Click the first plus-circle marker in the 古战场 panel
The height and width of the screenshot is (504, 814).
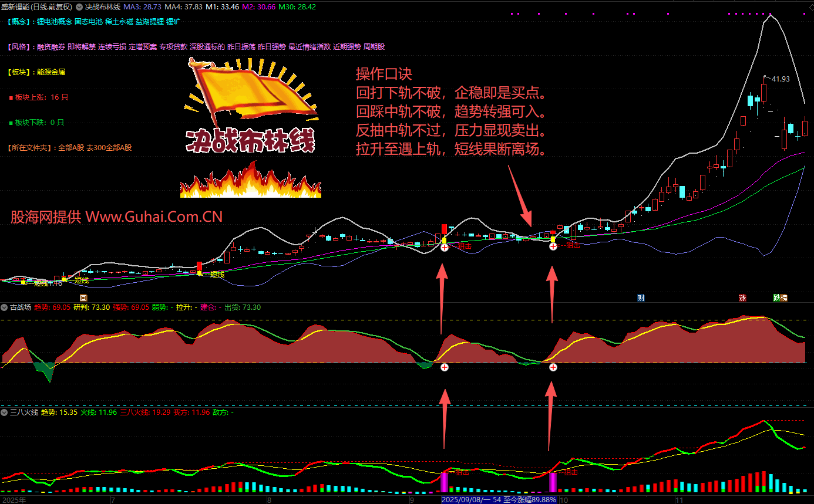(445, 367)
